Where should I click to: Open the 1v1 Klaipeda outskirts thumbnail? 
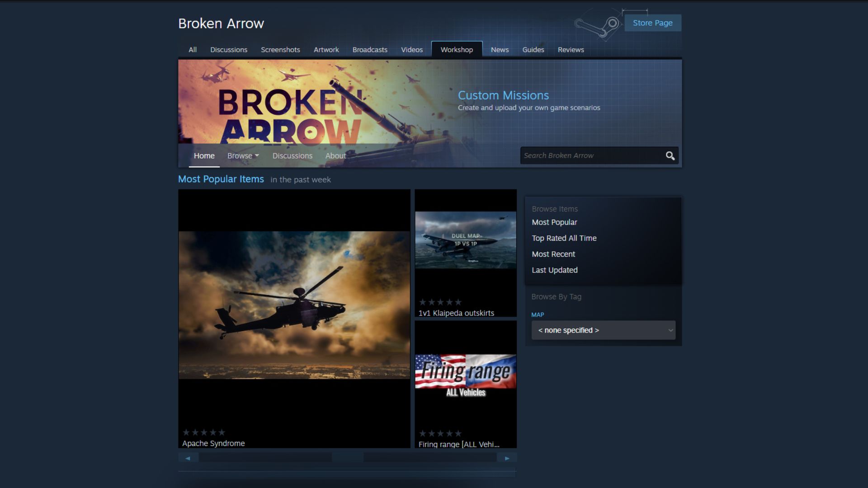[x=466, y=240]
